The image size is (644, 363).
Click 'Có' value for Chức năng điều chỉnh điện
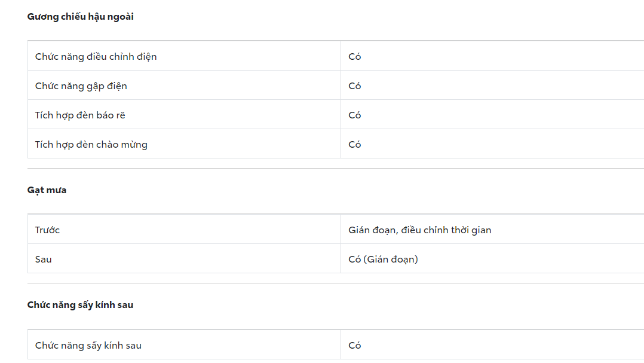click(355, 57)
